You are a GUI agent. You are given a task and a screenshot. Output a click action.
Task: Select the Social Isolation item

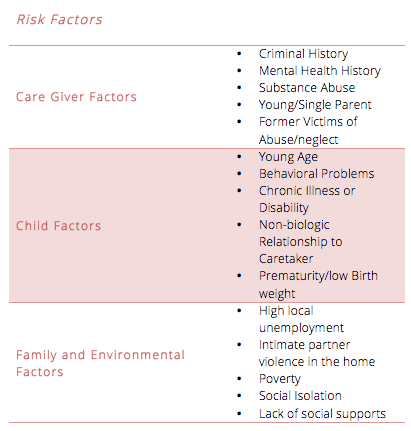pyautogui.click(x=300, y=396)
